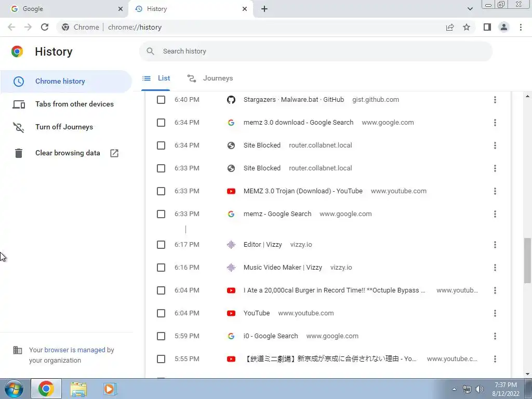
Task: Tick the 6:34 PM Site Blocked checkbox
Action: [x=161, y=145]
